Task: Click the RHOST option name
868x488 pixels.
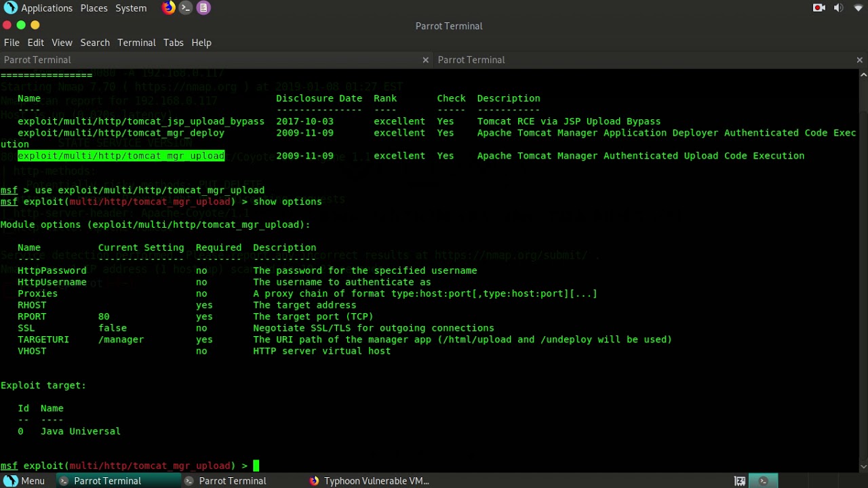Action: 32,305
